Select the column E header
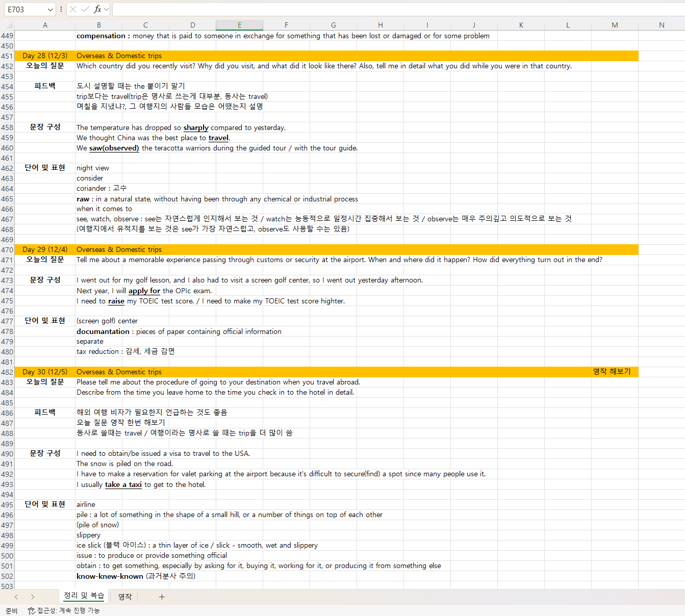 point(239,25)
